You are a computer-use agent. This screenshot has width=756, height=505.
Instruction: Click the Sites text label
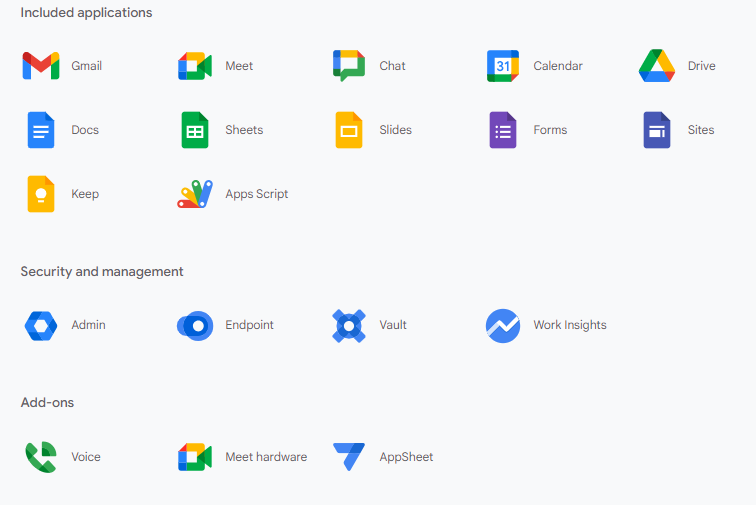tap(701, 130)
